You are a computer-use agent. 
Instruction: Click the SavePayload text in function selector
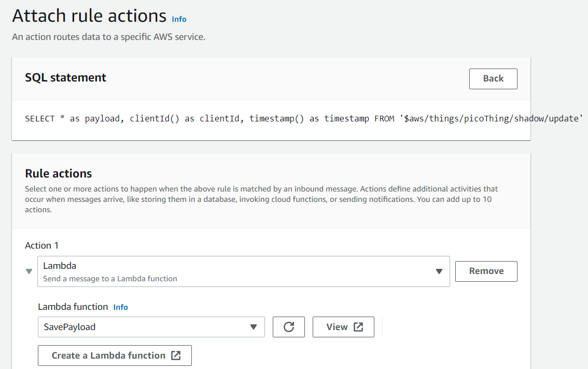point(69,327)
